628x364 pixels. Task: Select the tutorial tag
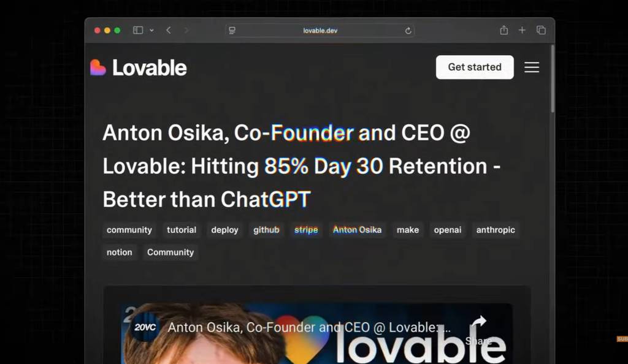pos(182,230)
